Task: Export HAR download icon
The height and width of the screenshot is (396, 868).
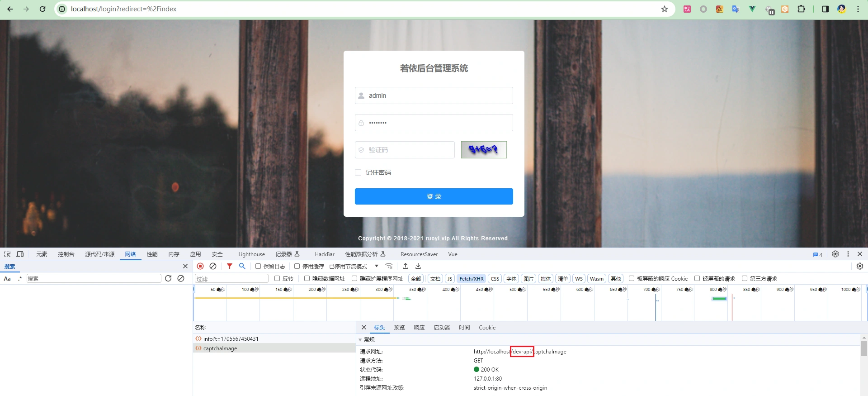Action: 418,266
